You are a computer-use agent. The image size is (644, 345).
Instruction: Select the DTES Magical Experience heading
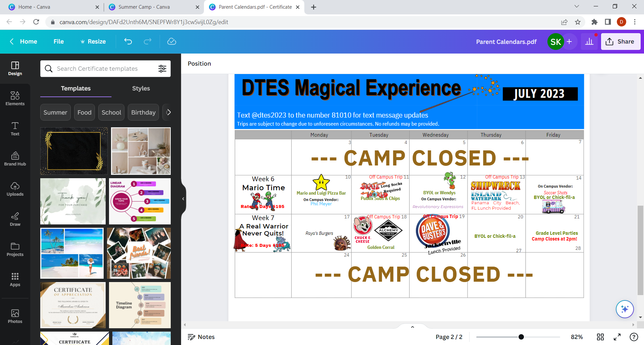[x=351, y=88]
